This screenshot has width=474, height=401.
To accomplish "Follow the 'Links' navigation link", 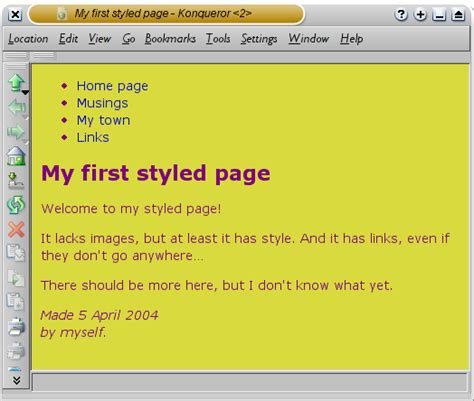I will tap(93, 137).
